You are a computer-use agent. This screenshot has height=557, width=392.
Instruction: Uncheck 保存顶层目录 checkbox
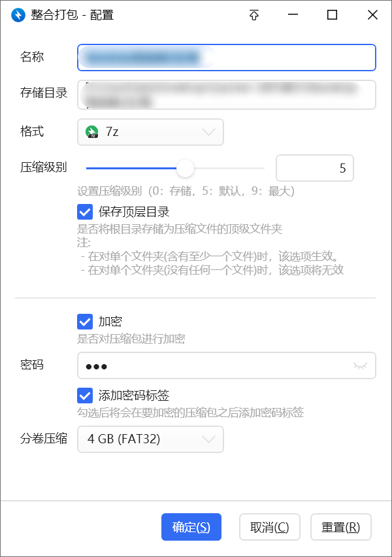(85, 212)
